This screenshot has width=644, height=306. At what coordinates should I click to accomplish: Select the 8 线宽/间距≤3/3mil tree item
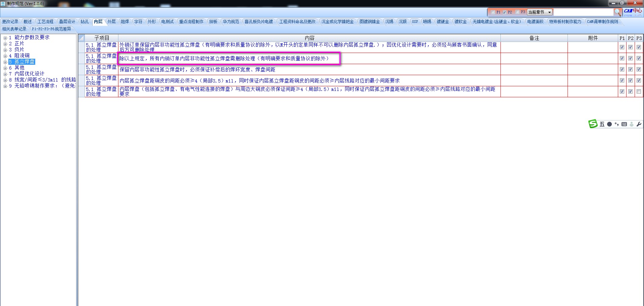(x=43, y=80)
